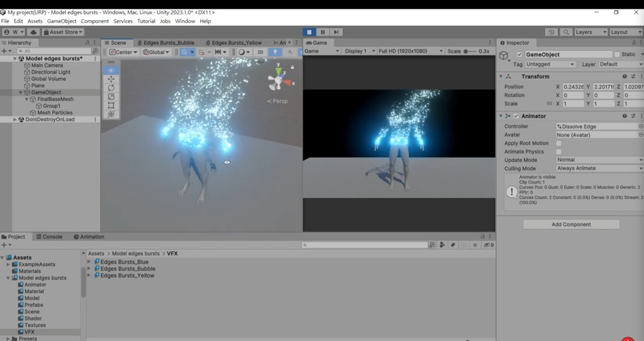Switch to the Console tab
The height and width of the screenshot is (341, 644).
click(x=49, y=237)
